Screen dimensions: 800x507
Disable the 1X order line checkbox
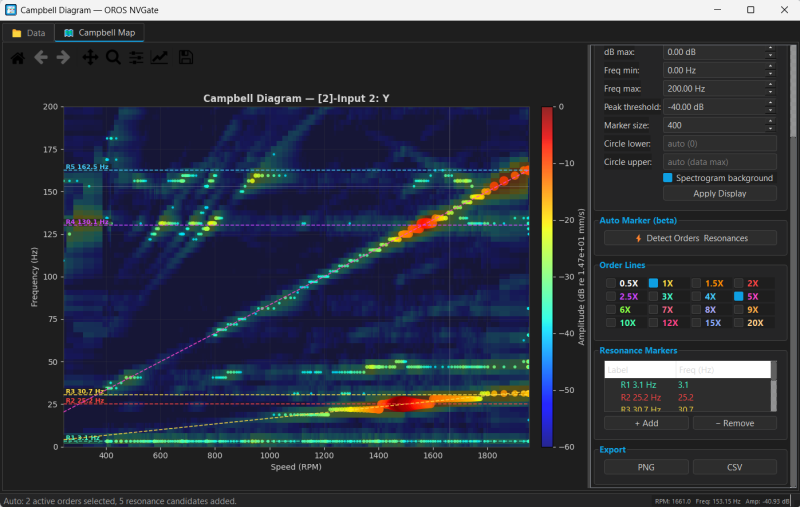653,283
